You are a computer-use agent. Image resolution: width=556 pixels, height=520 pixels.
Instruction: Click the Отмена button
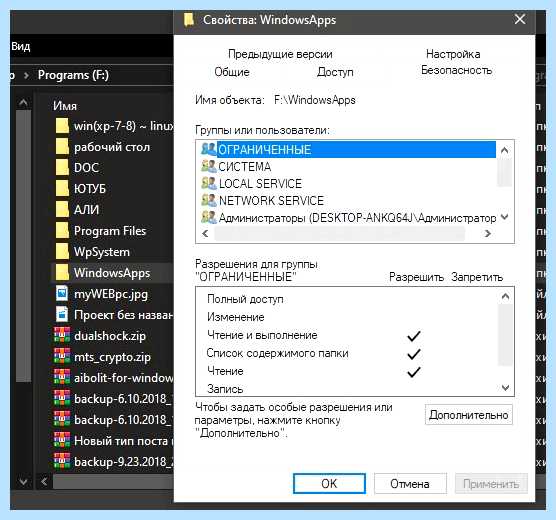coord(410,483)
